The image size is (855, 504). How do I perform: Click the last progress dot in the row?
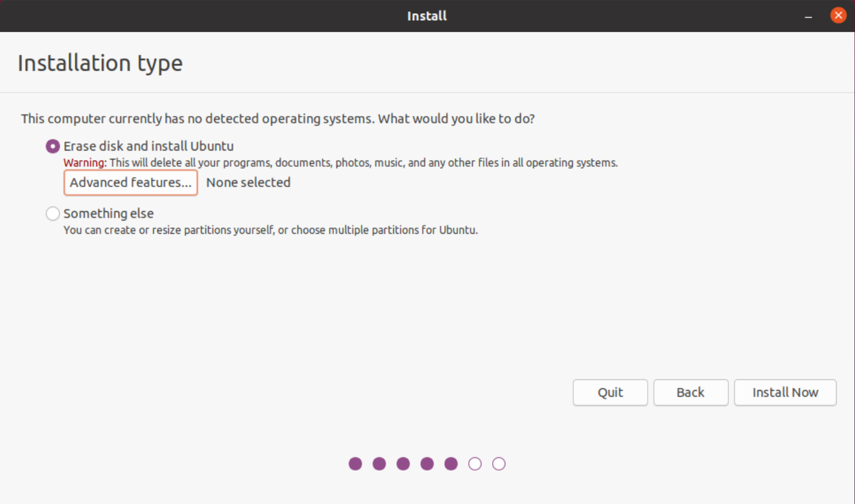coord(499,463)
